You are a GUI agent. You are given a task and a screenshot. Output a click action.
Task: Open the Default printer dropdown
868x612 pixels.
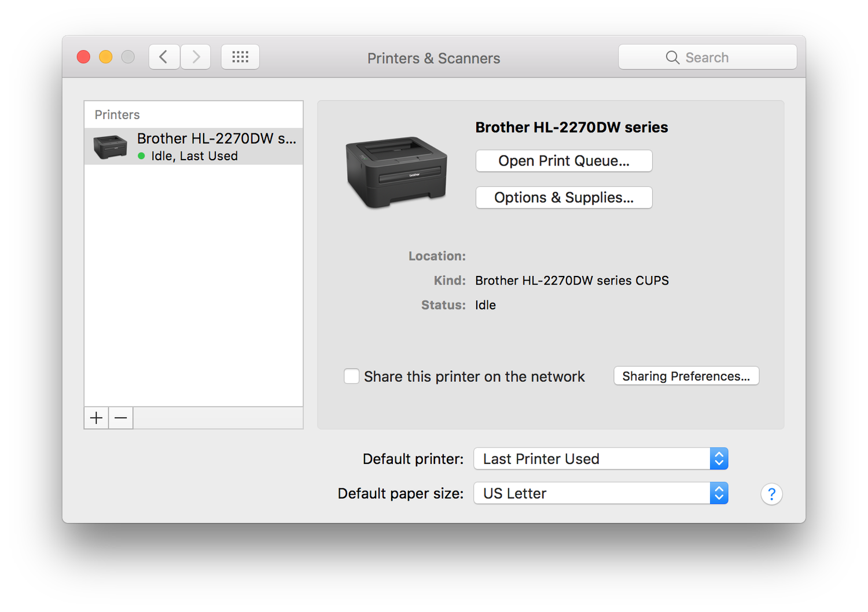(x=601, y=459)
